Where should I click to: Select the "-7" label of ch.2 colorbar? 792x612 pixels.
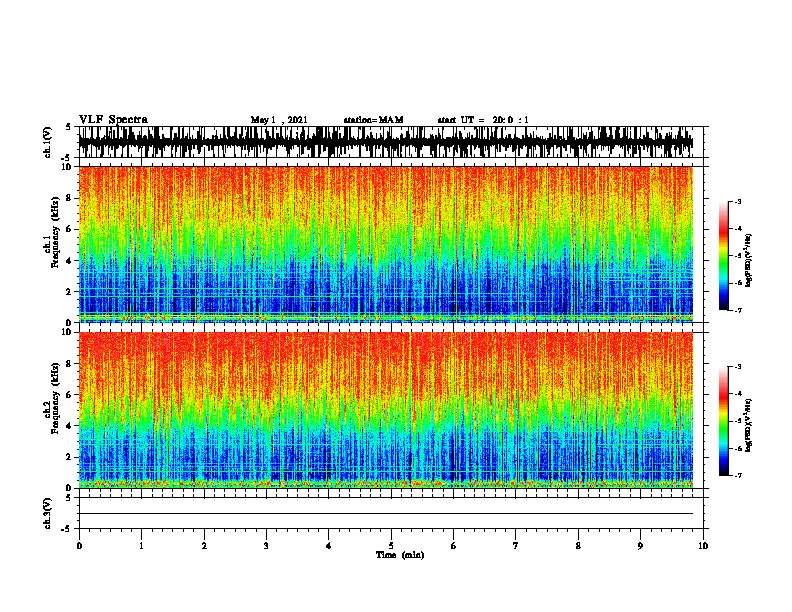[x=738, y=476]
